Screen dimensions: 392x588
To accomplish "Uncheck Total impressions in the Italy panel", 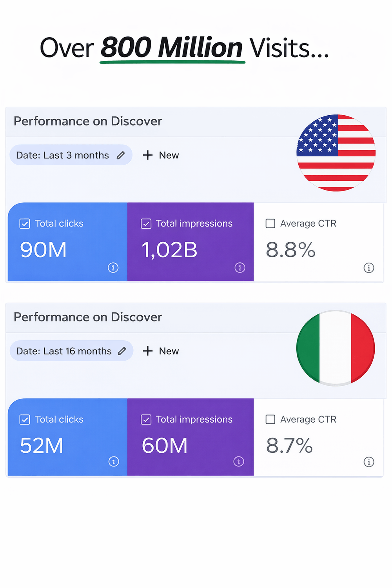I will pos(146,420).
